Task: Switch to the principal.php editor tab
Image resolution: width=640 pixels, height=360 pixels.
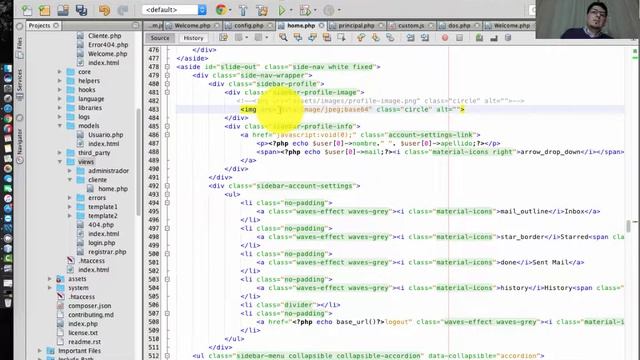Action: click(x=356, y=26)
